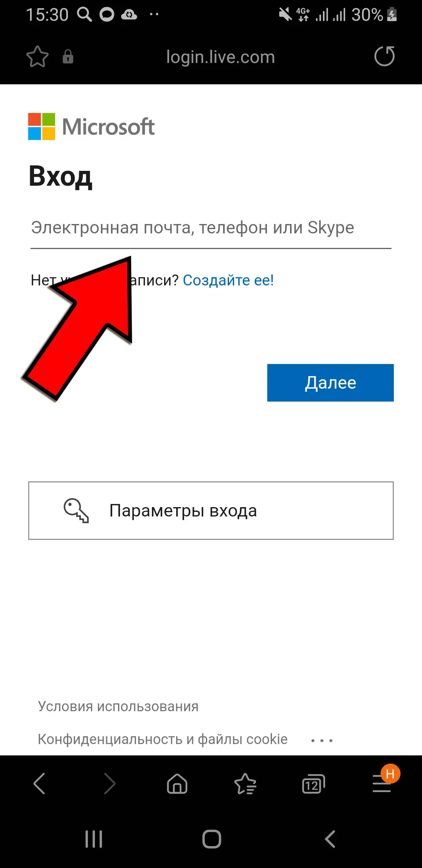This screenshot has height=868, width=422.
Task: Reload the page with the refresh icon
Action: tap(384, 56)
